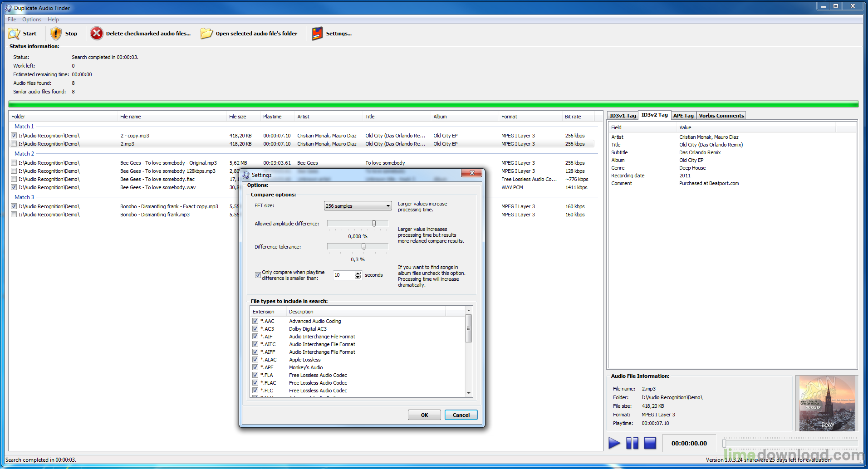Confirm settings with OK button
The width and height of the screenshot is (868, 469).
[x=424, y=415]
